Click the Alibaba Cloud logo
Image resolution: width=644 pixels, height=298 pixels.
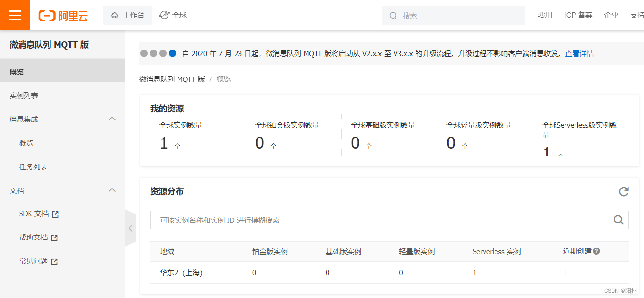point(63,16)
